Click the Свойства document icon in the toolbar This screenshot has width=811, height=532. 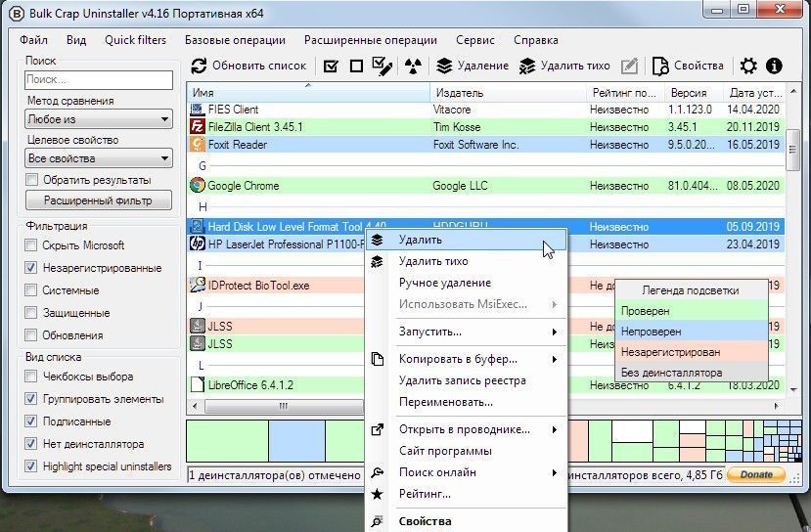[x=660, y=66]
